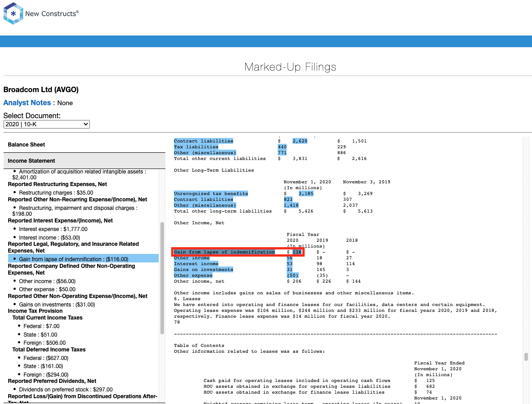Select Restructuring charges : $35.00 item

pos(56,193)
